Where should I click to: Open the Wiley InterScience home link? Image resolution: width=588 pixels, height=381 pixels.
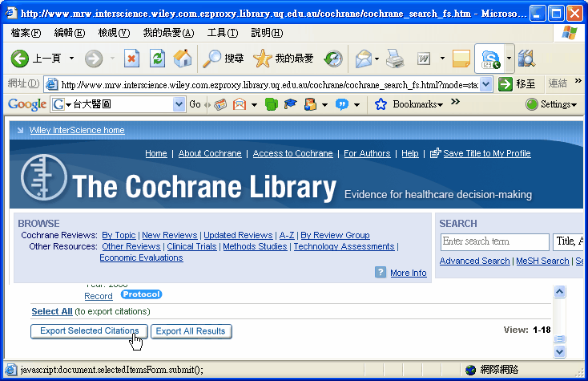[77, 130]
